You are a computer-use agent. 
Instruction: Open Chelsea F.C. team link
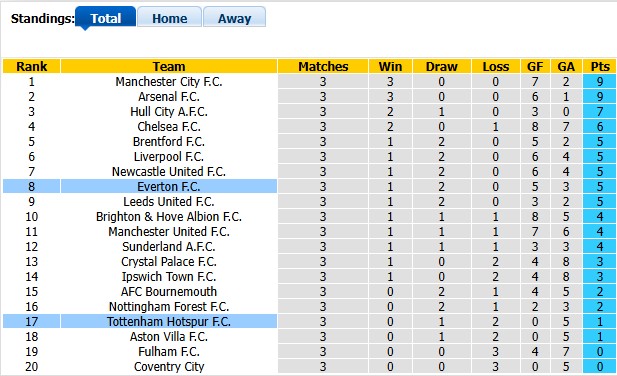169,126
